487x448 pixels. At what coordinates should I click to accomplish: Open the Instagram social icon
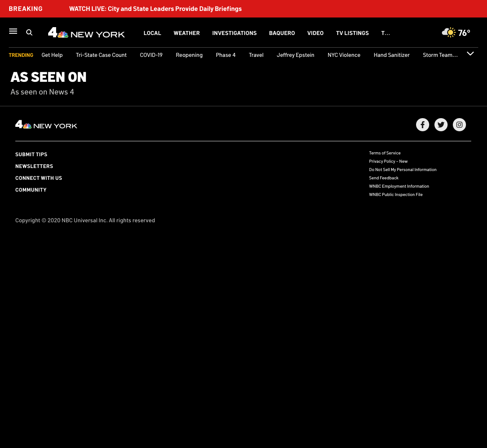point(459,125)
